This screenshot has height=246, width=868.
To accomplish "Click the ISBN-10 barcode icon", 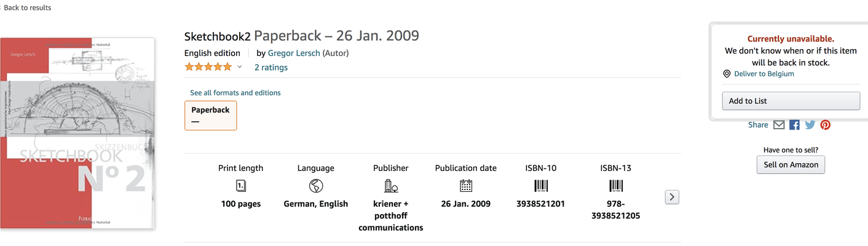I will click(x=541, y=186).
